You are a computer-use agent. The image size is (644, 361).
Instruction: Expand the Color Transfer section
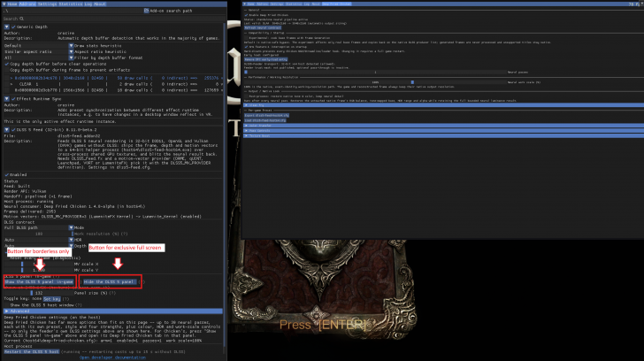click(x=443, y=126)
